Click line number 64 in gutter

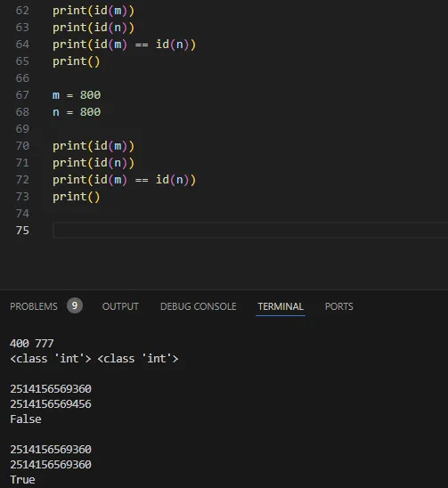point(22,45)
